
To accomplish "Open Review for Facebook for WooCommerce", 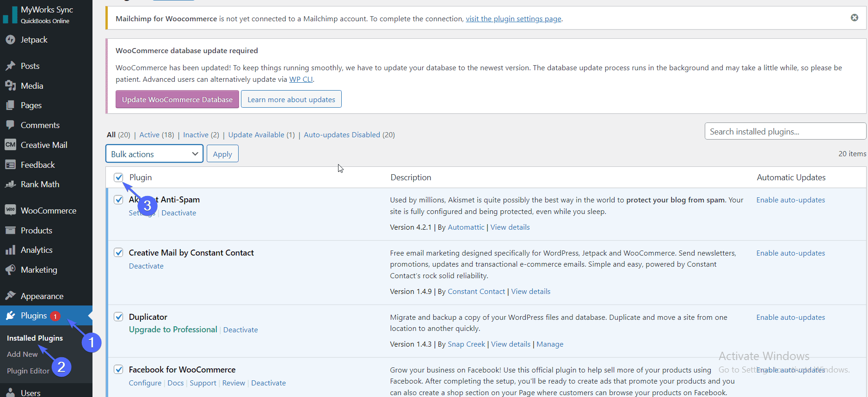I will tap(234, 383).
